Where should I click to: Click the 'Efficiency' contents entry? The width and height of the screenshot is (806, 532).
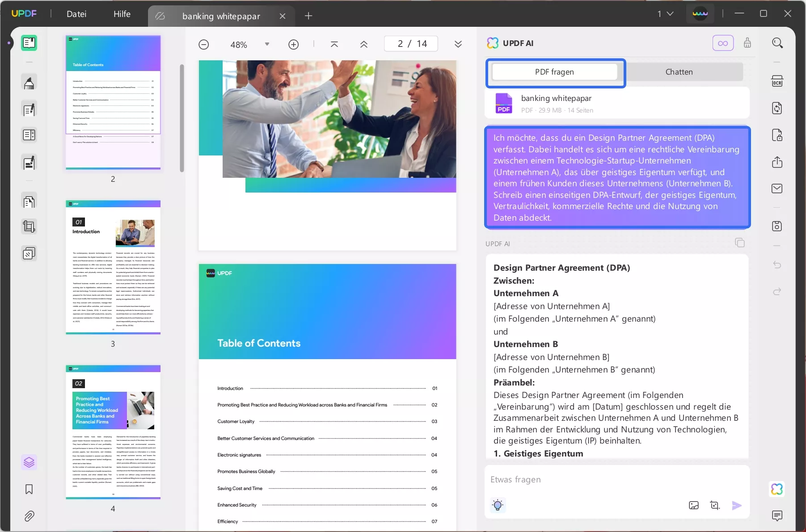(327, 521)
